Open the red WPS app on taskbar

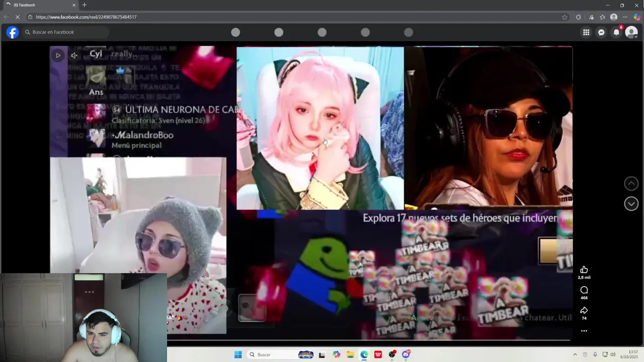[378, 354]
